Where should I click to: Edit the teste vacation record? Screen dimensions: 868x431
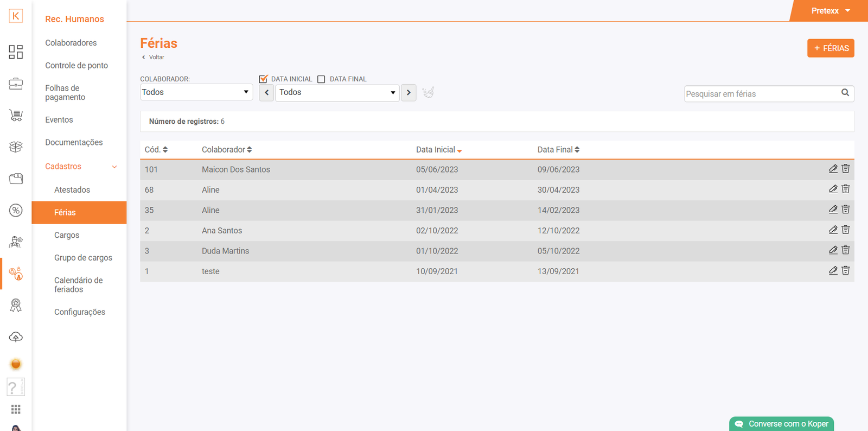[x=833, y=271]
